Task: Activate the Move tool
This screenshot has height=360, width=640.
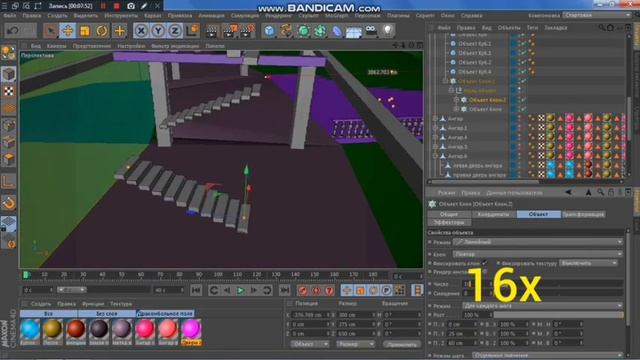Action: click(68, 31)
